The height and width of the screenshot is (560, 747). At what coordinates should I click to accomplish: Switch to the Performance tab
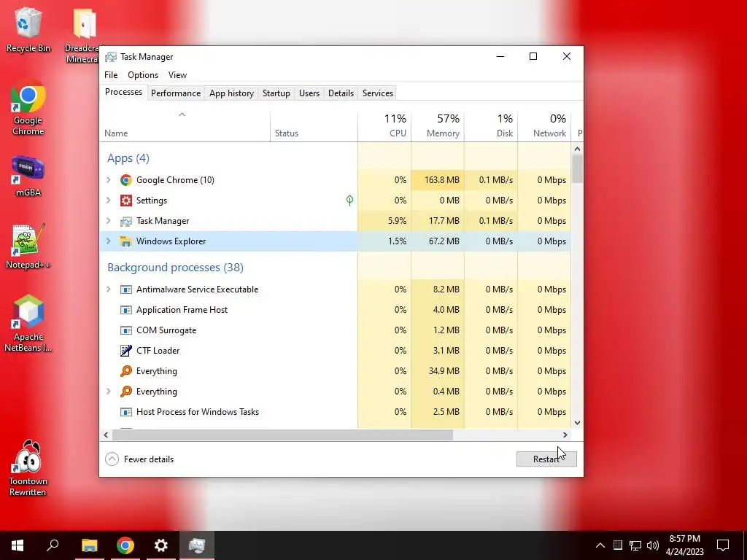176,93
